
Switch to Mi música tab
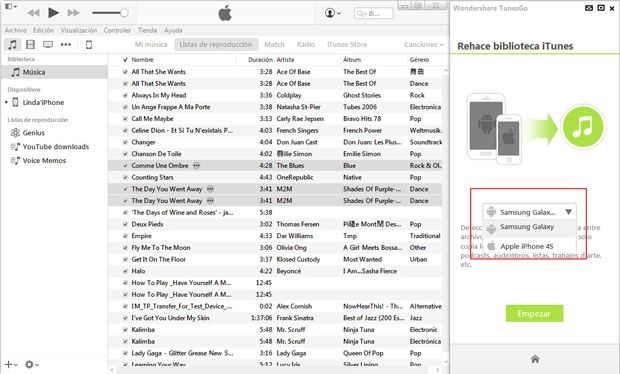[x=151, y=44]
